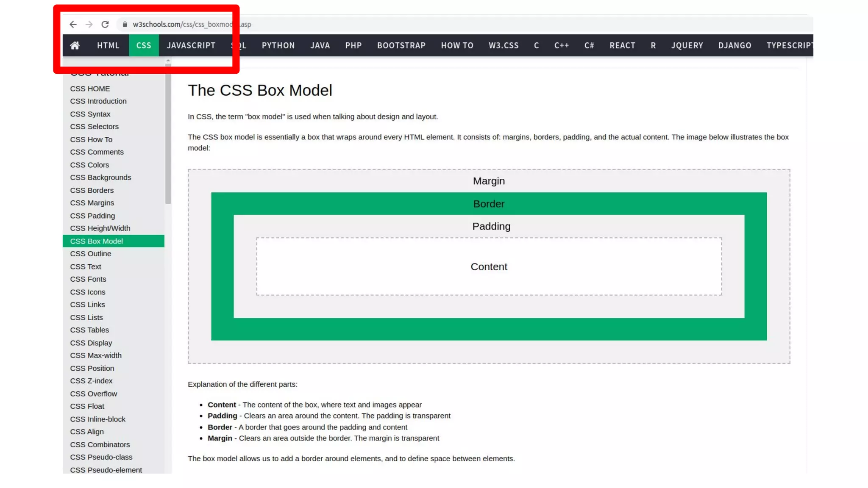Open the CSS Outline page
868x488 pixels.
click(91, 254)
